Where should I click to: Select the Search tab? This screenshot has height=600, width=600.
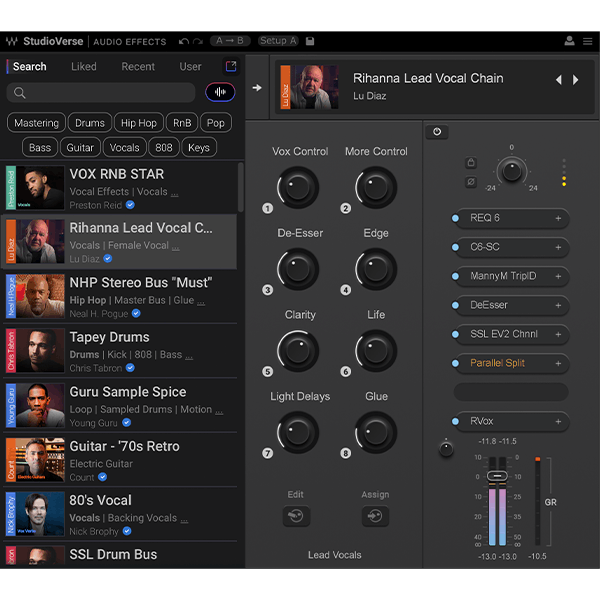pyautogui.click(x=29, y=67)
